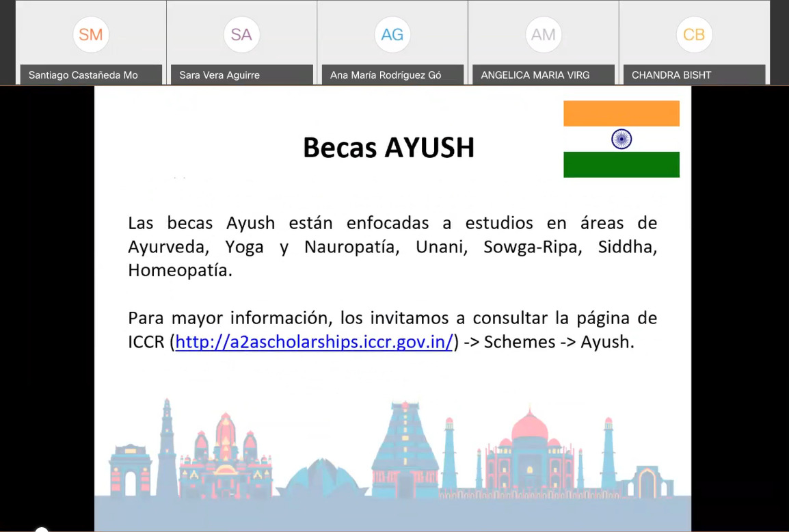Select the ANGELICA MARIA VIRG name label

[544, 75]
